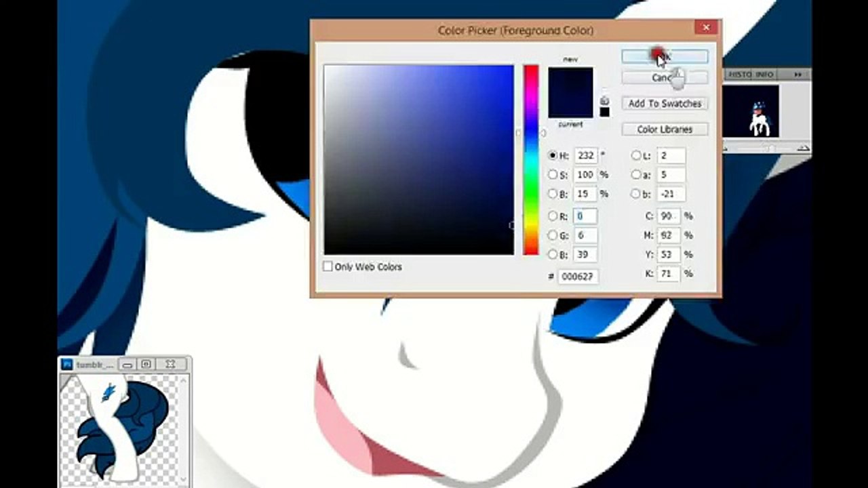Switch to the HISTO tab
868x488 pixels.
(x=740, y=75)
